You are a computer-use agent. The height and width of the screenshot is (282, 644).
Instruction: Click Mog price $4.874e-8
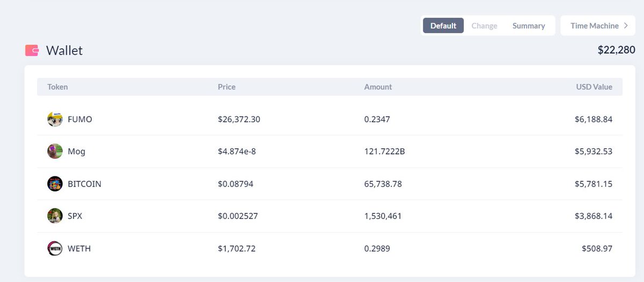tap(237, 151)
